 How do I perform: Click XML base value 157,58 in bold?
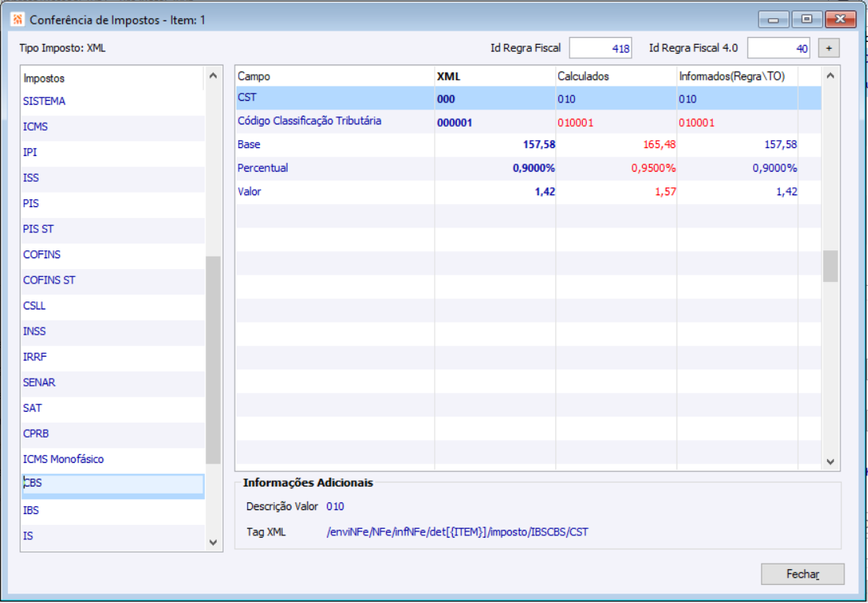[539, 145]
